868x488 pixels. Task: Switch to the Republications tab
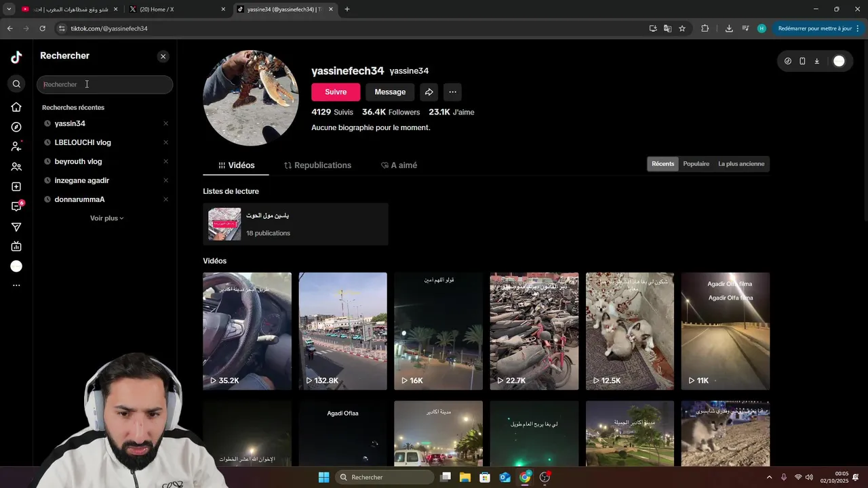point(317,165)
